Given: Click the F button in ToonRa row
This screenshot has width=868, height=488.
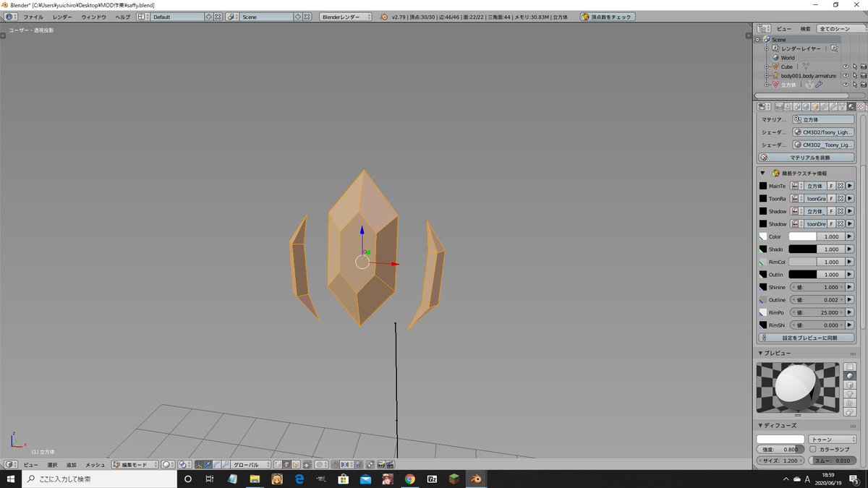Looking at the screenshot, I should [x=831, y=198].
